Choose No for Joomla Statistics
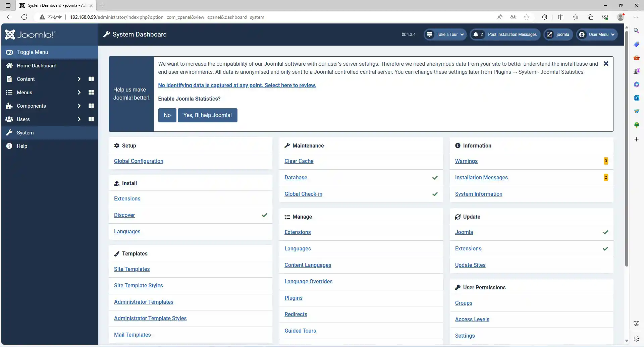This screenshot has height=347, width=644. 167,115
